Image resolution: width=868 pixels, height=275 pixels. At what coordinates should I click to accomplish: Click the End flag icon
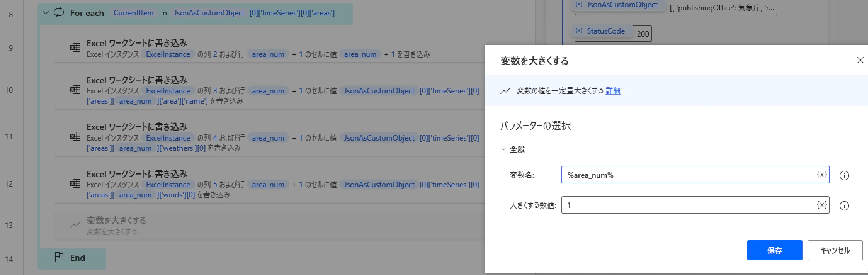tap(59, 257)
